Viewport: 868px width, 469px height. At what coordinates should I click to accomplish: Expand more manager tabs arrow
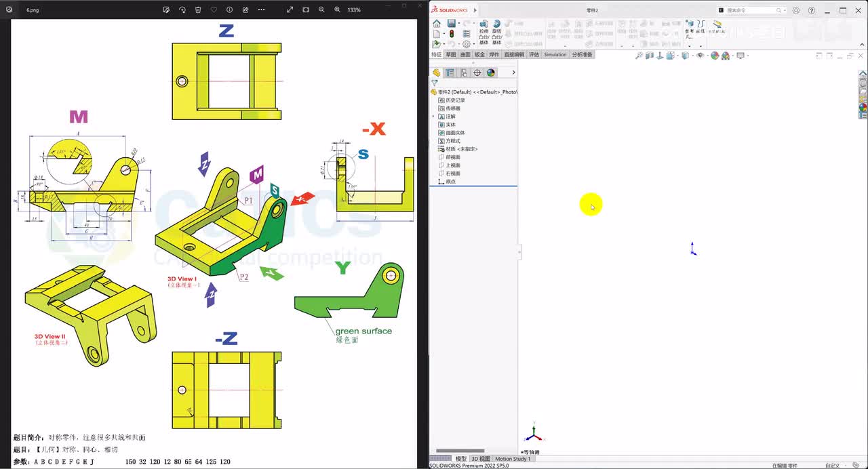(x=513, y=73)
